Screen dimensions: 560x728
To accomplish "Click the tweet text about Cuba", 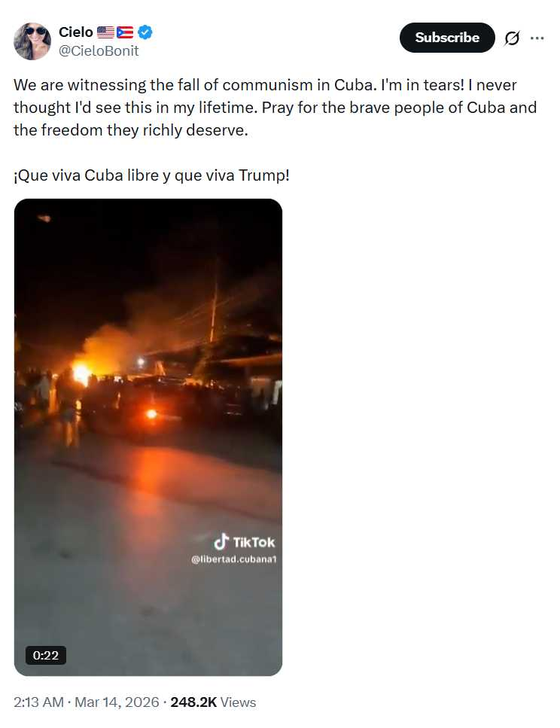I will coord(275,107).
